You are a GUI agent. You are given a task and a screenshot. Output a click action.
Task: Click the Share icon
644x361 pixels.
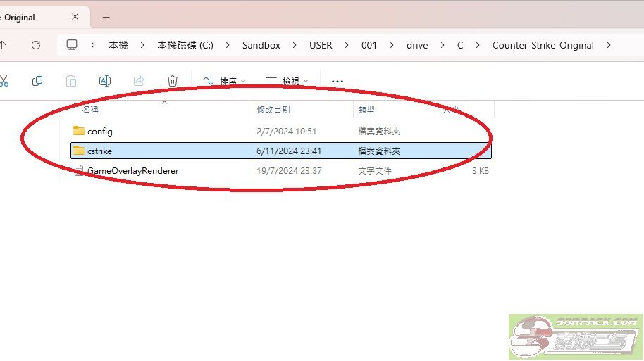click(x=139, y=81)
